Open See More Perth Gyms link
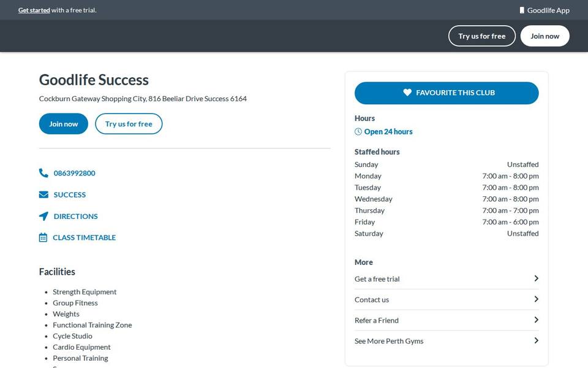This screenshot has width=588, height=368. pyautogui.click(x=447, y=341)
